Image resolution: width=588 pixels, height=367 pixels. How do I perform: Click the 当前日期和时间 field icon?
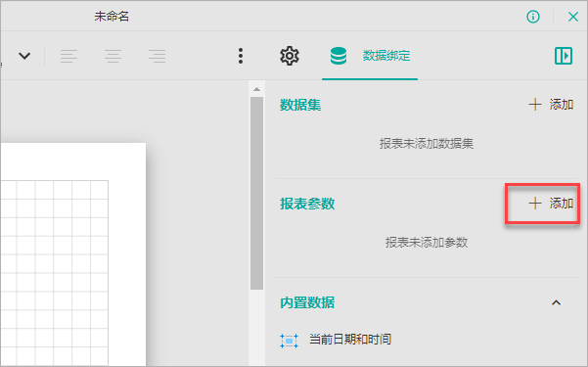click(289, 341)
